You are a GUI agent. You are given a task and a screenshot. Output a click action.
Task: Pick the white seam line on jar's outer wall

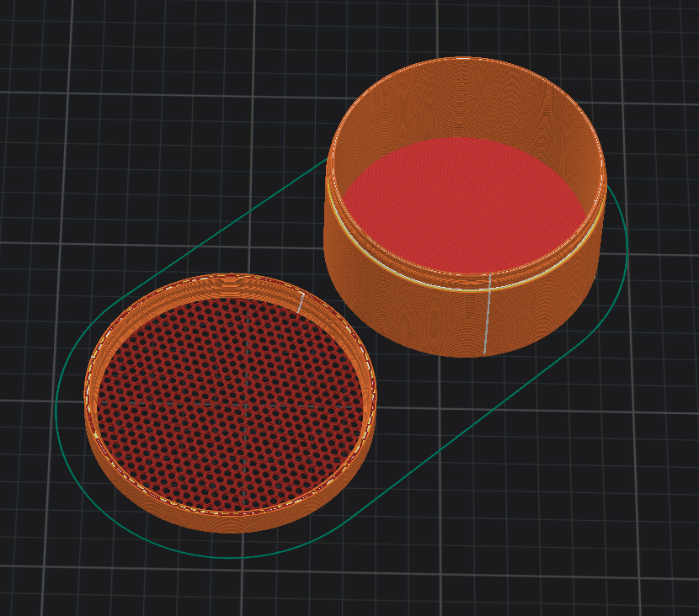[488, 315]
